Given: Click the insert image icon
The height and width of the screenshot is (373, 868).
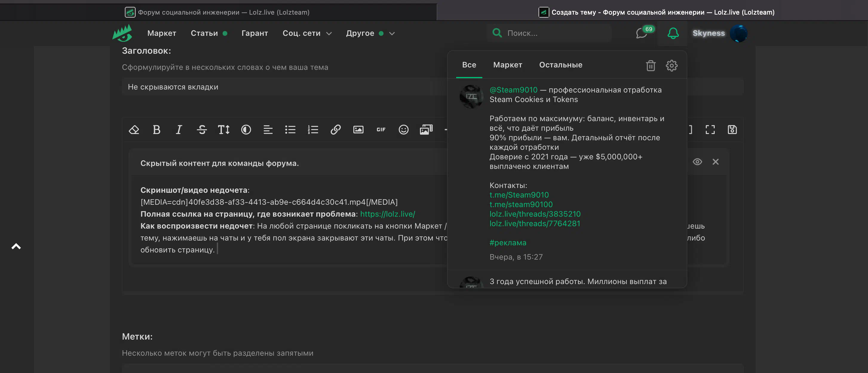Looking at the screenshot, I should tap(358, 130).
